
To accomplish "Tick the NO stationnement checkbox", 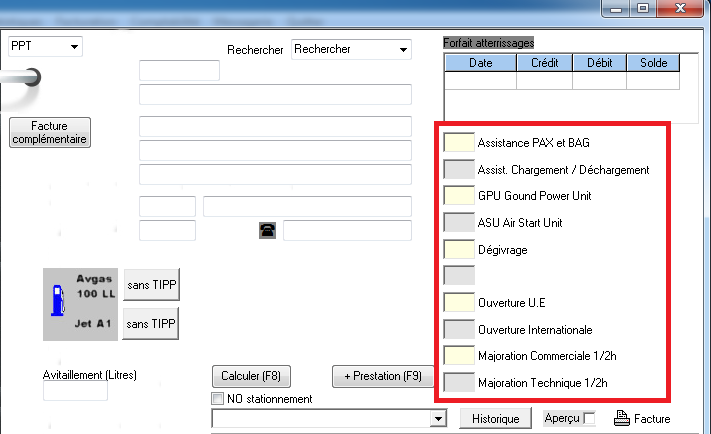I will (x=218, y=399).
